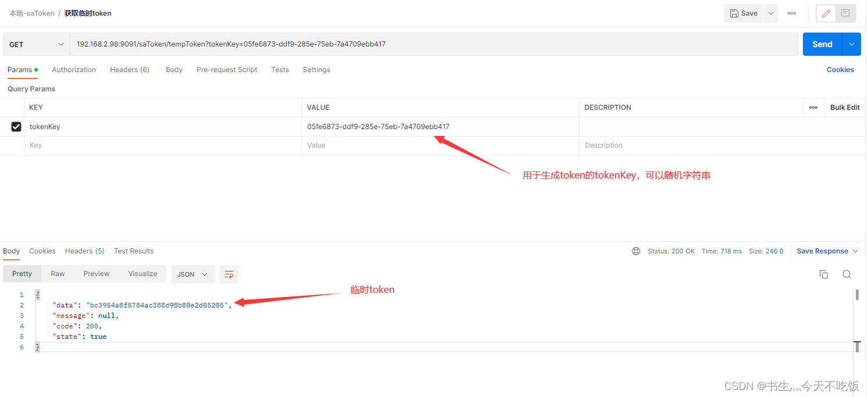Click the VALUE column header
Image resolution: width=868 pixels, height=397 pixels.
click(318, 108)
